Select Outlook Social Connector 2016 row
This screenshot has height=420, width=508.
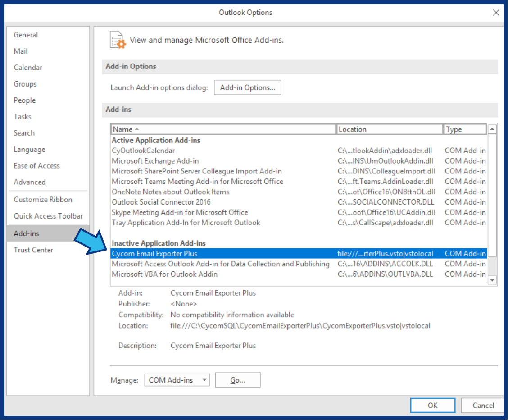tap(299, 202)
